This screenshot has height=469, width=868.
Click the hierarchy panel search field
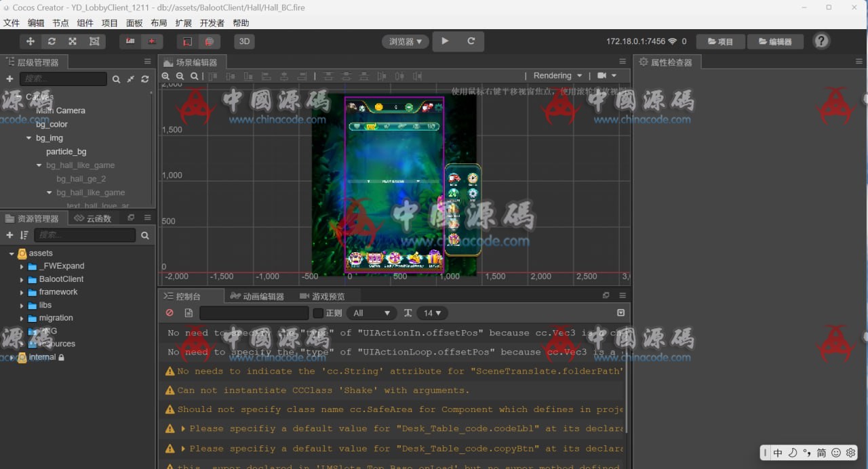pyautogui.click(x=62, y=79)
